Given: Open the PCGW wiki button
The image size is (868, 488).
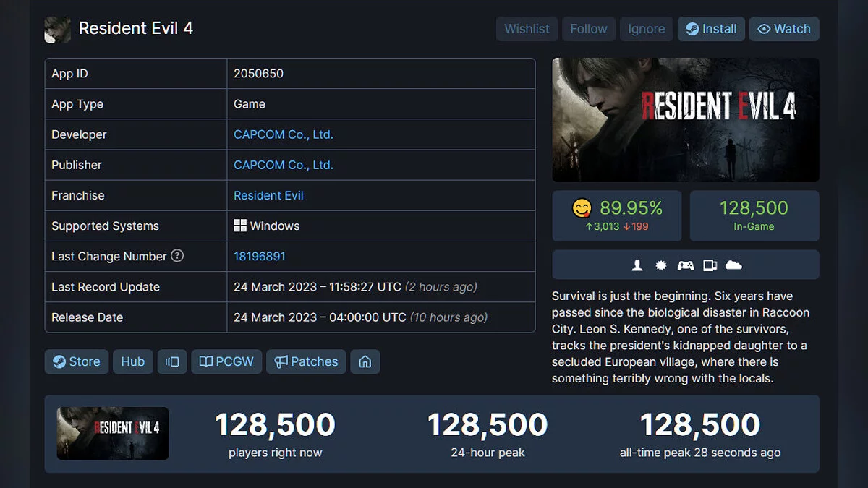Looking at the screenshot, I should tap(226, 361).
